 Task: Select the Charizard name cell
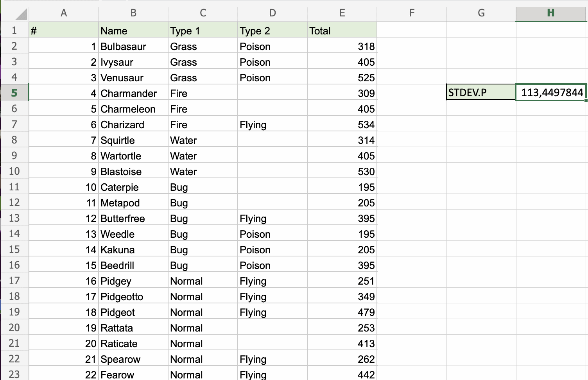[133, 125]
